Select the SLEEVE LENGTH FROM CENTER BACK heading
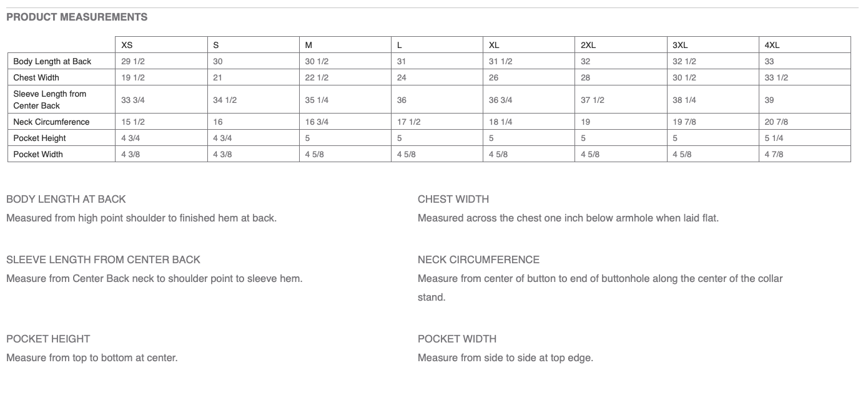Screen dimensions: 868x398 (x=104, y=260)
